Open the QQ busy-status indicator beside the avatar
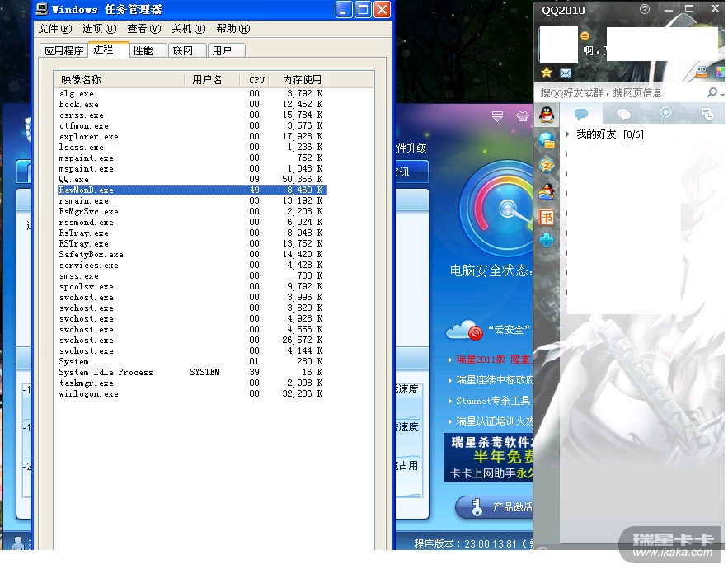 click(585, 35)
